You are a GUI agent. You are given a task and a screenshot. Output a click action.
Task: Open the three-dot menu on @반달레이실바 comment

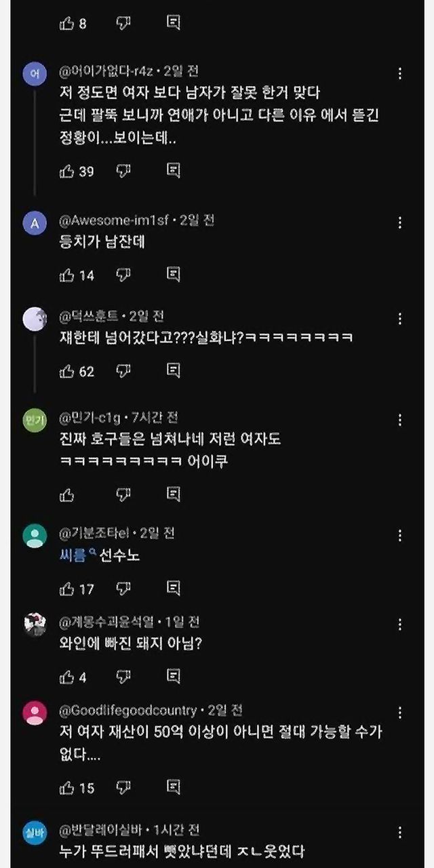pyautogui.click(x=400, y=831)
